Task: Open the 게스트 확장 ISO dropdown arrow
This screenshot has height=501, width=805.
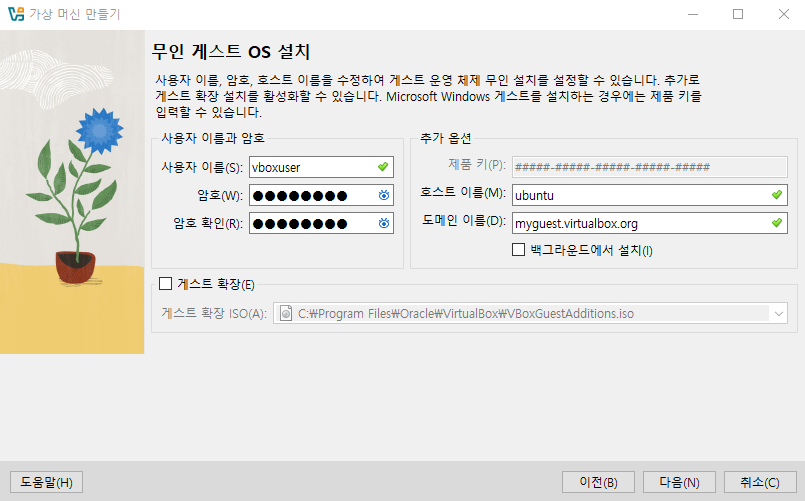Action: click(779, 313)
